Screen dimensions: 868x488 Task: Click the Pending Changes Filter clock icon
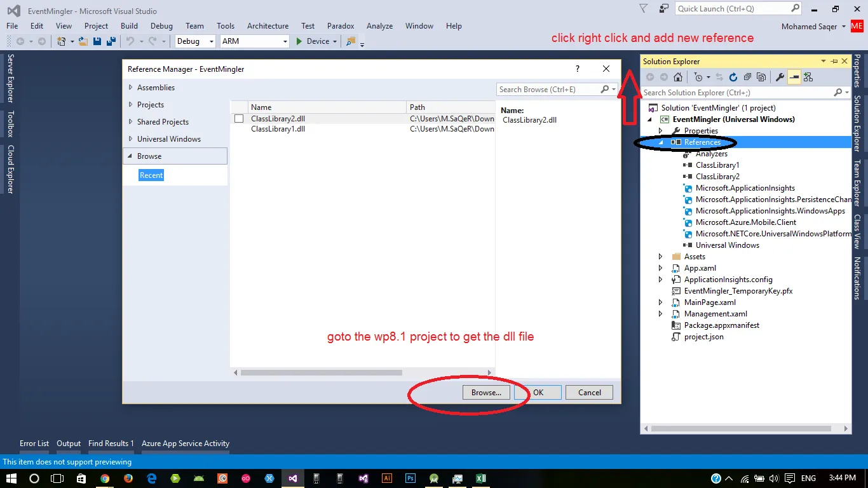698,77
